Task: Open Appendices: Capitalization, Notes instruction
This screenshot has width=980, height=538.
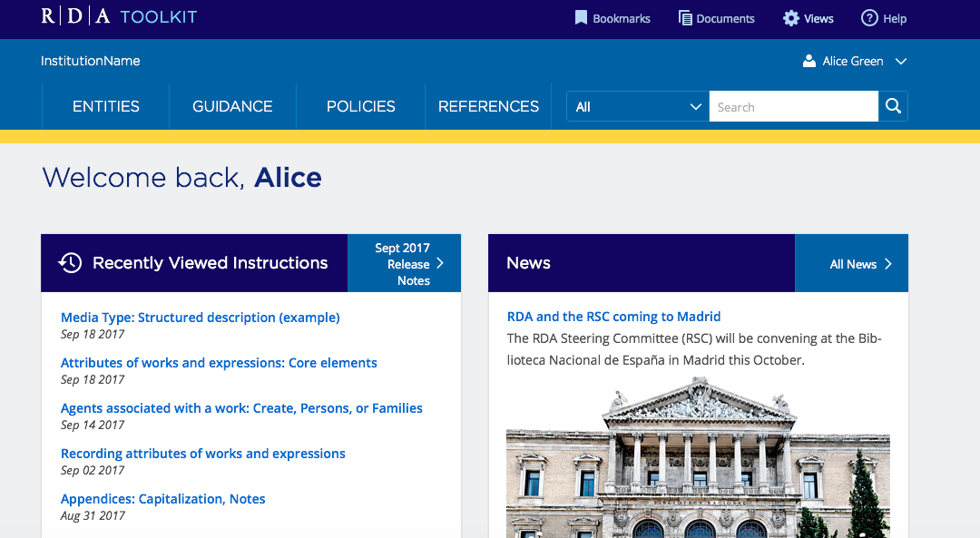Action: click(x=162, y=498)
